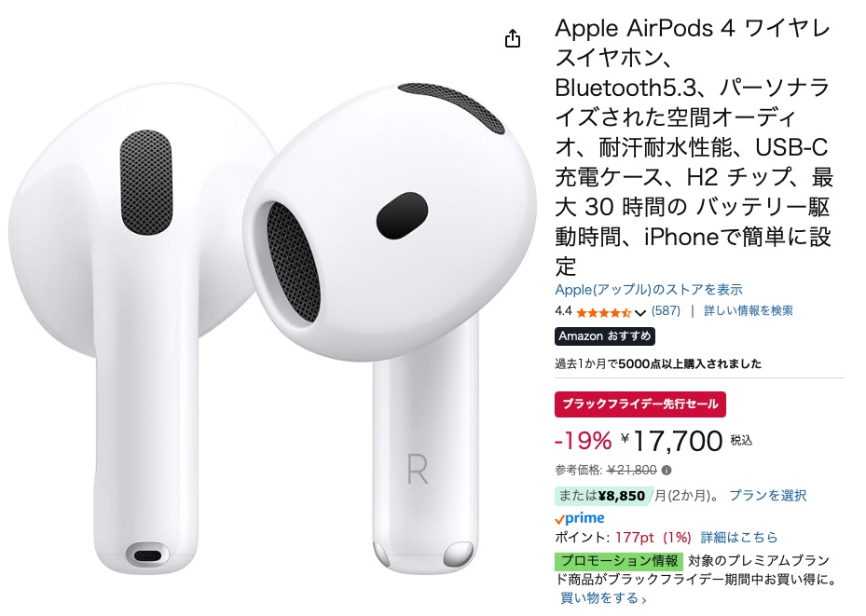Click the Amazon おすすめ badge

(x=605, y=336)
